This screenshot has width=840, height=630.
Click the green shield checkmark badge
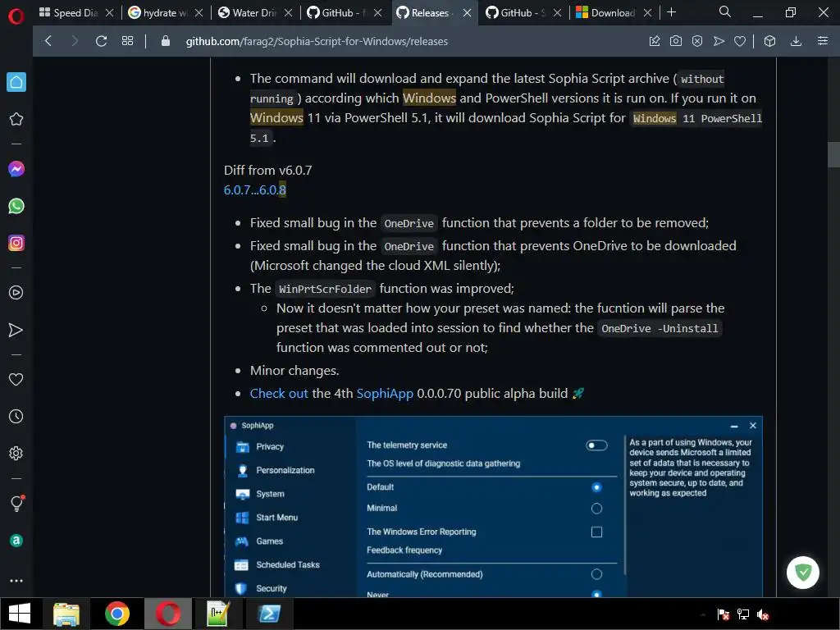[x=802, y=573]
